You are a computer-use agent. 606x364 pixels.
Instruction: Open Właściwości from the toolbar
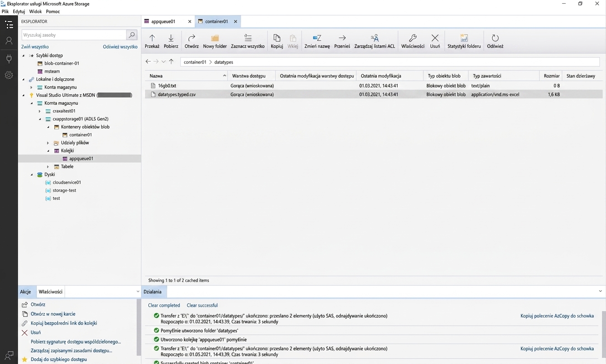click(x=413, y=41)
